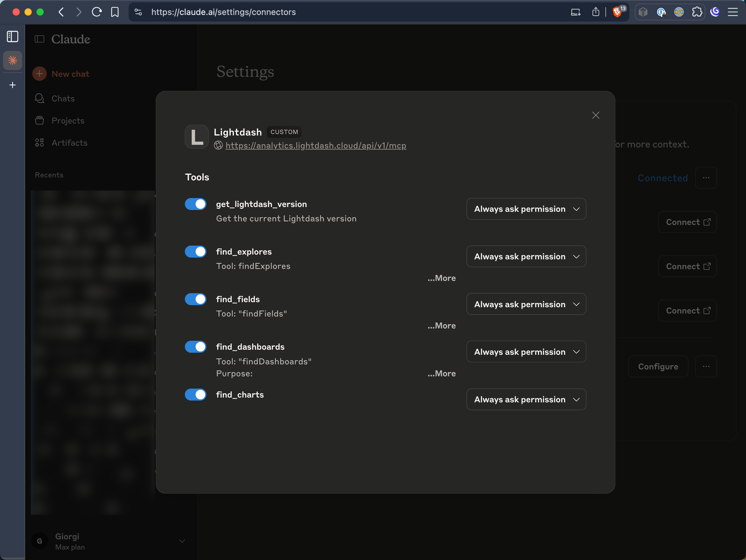Open the Chats section in sidebar
Screen dimensions: 746x560
[63, 98]
